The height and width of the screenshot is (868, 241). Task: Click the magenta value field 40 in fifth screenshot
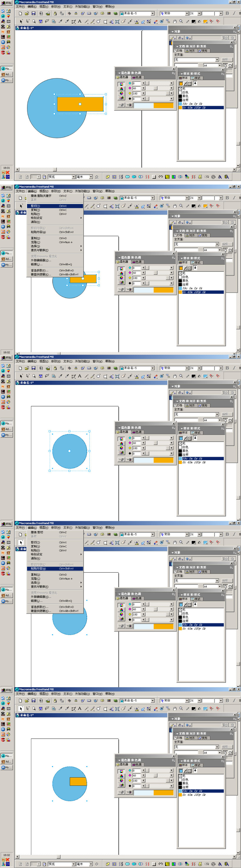click(x=136, y=776)
